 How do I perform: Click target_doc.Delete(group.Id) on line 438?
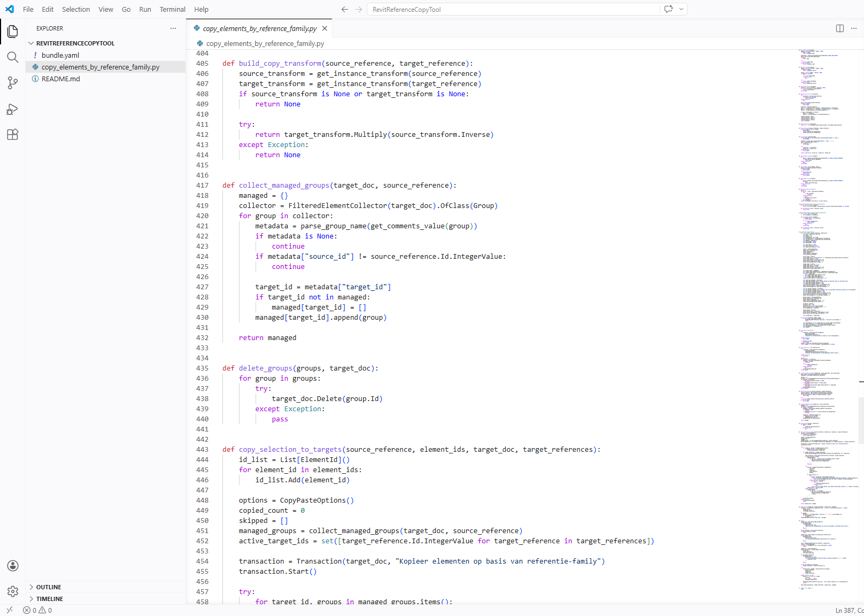(x=327, y=399)
